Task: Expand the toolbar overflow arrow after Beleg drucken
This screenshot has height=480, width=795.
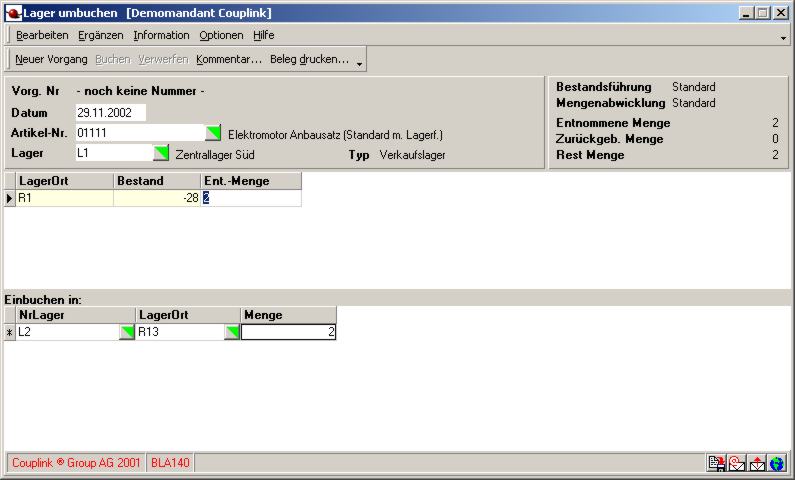Action: (x=359, y=62)
